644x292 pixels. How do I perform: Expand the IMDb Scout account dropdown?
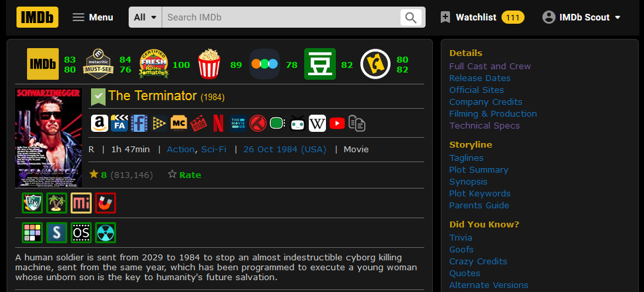point(581,17)
